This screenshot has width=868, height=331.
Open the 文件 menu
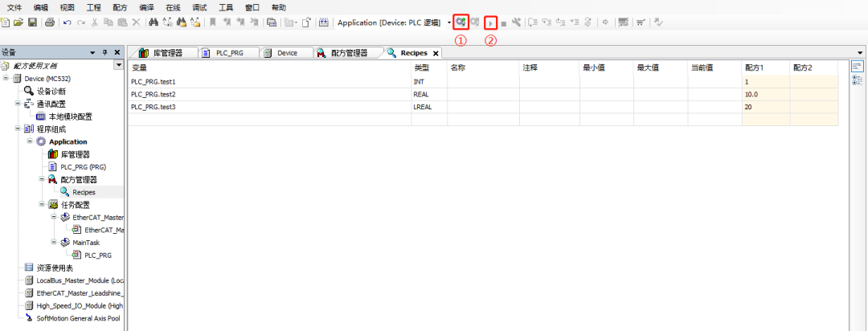(14, 8)
